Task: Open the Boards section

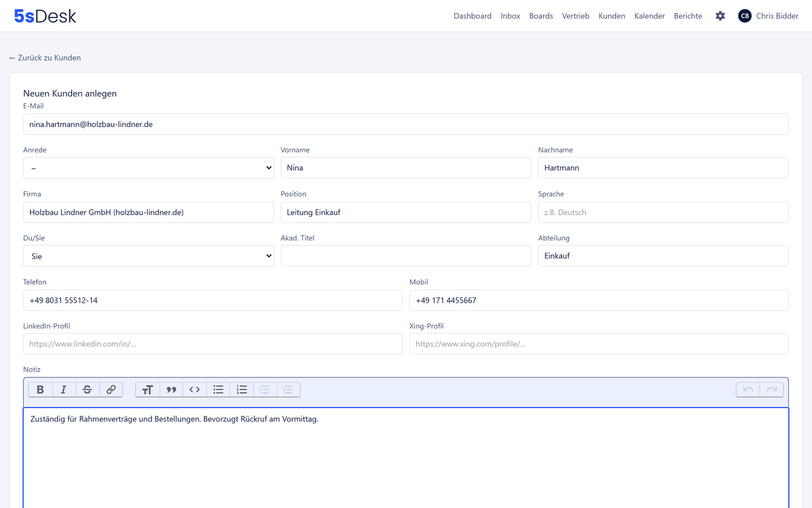Action: (541, 16)
